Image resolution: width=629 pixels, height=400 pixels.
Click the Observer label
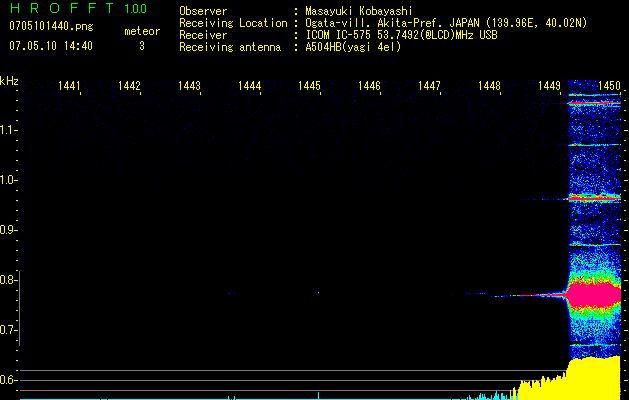[203, 11]
